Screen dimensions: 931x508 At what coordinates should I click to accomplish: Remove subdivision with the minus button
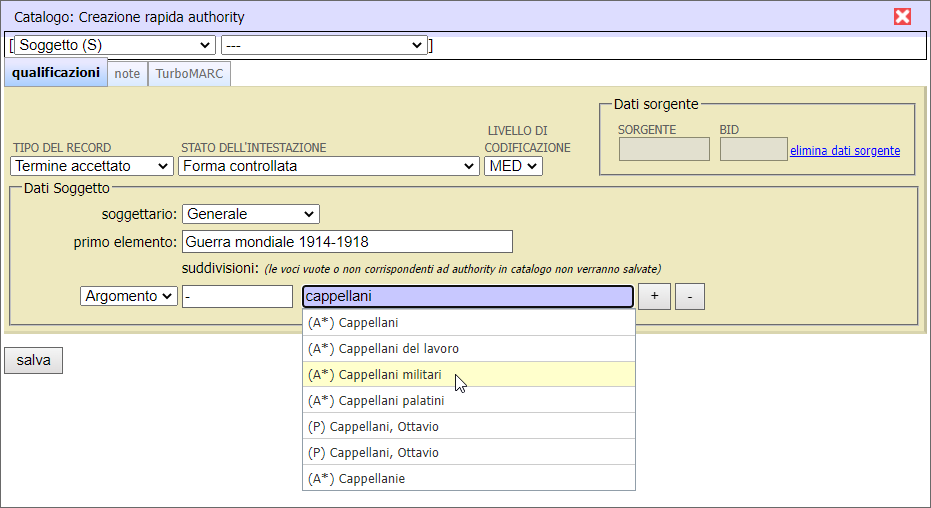tap(690, 297)
